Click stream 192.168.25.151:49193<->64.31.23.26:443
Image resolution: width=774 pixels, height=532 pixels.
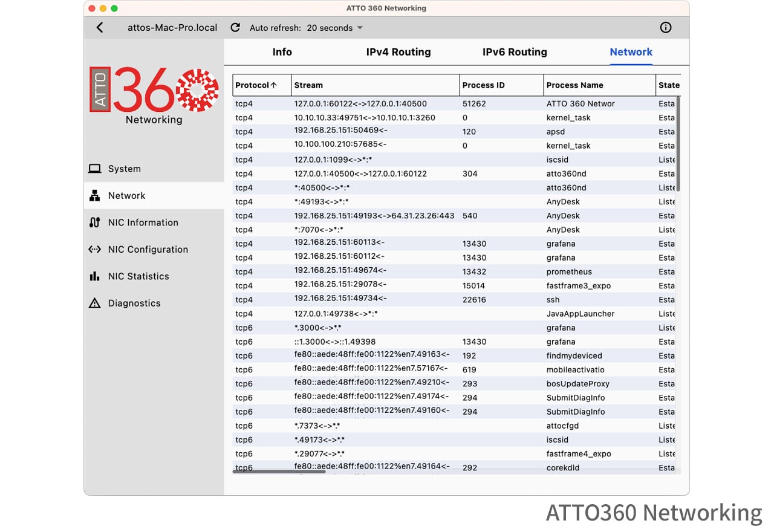click(374, 216)
